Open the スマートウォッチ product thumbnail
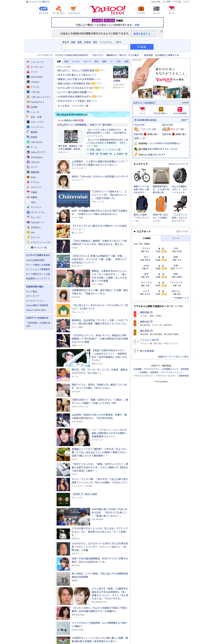 180,176
